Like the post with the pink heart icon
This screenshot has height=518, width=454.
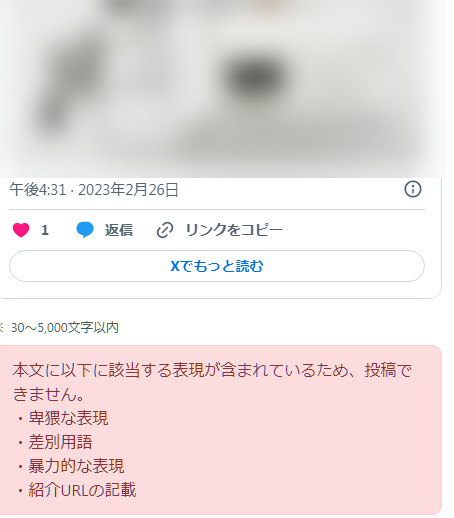click(x=21, y=230)
